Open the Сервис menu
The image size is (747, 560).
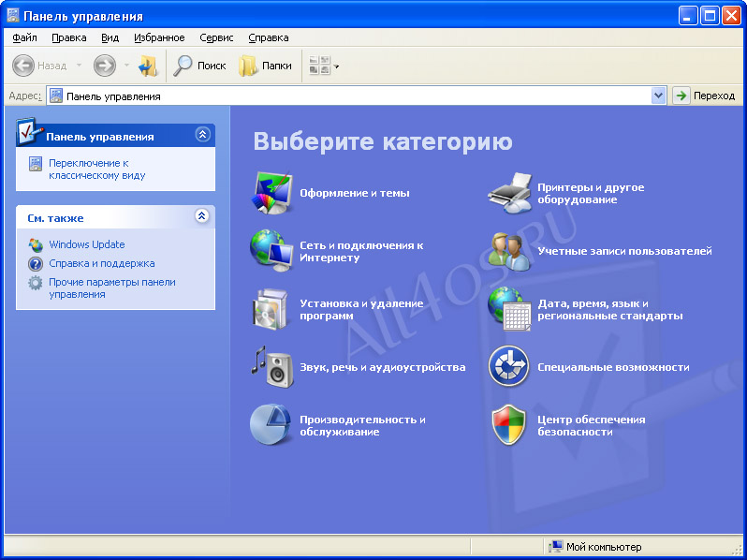pyautogui.click(x=217, y=37)
